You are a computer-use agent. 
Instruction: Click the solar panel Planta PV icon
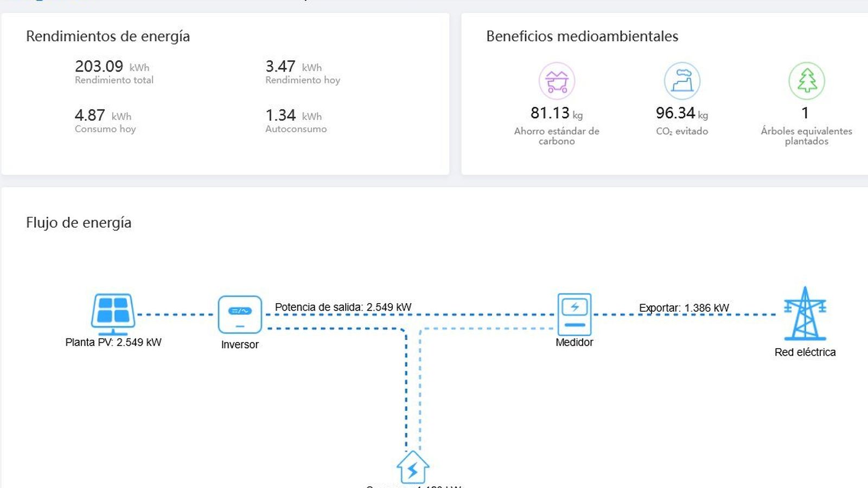tap(113, 314)
